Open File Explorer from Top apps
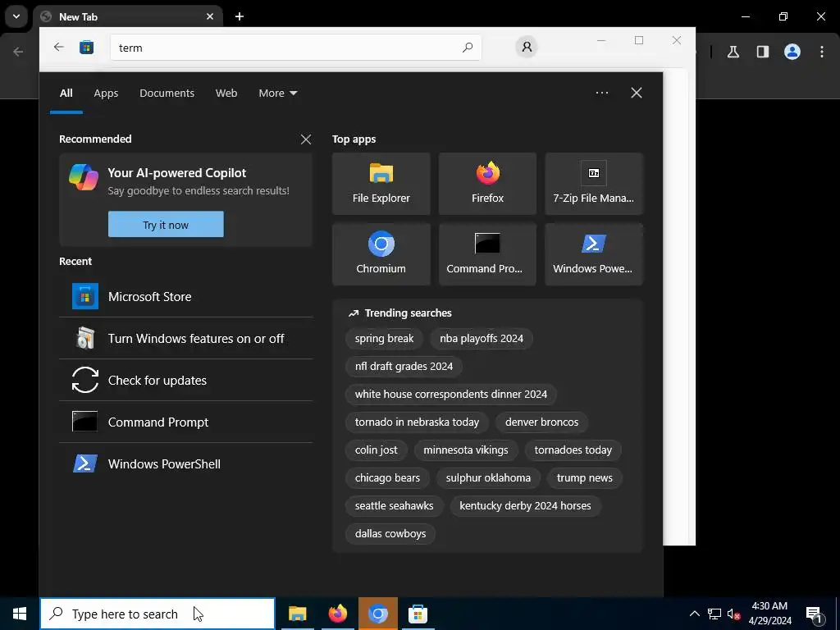 [x=381, y=184]
